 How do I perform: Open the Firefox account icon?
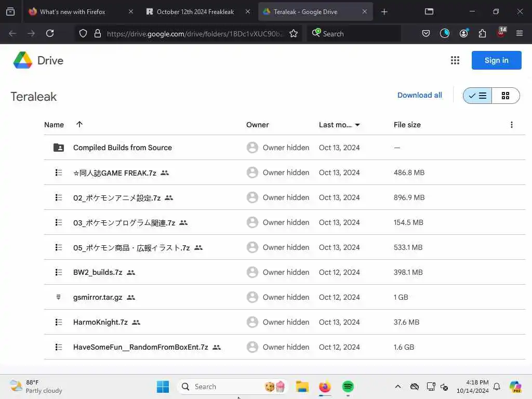point(463,33)
